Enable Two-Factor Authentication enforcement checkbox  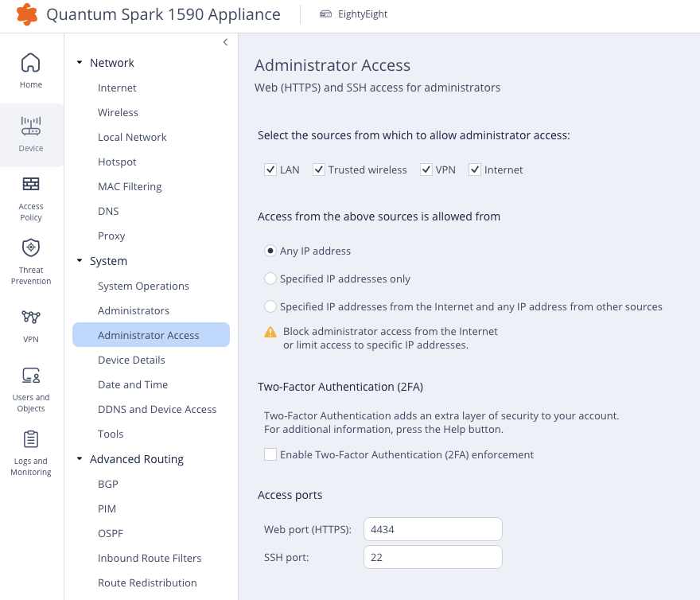click(270, 454)
